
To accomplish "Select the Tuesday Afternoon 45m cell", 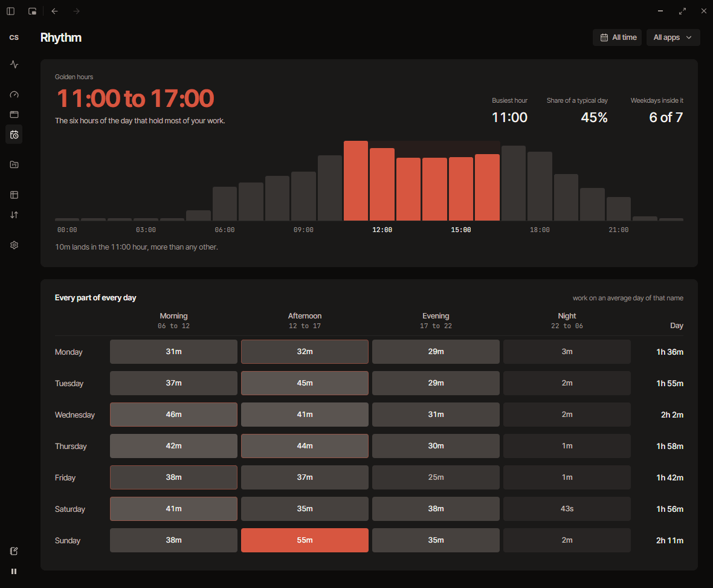I will (x=305, y=383).
